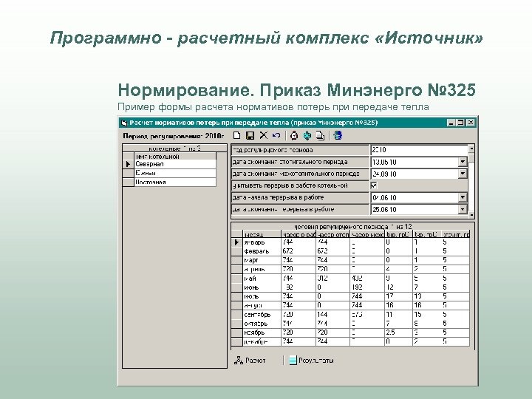Screen dimensions: 532x399
Task: Select the Южная boiler row
Action: [x=175, y=173]
